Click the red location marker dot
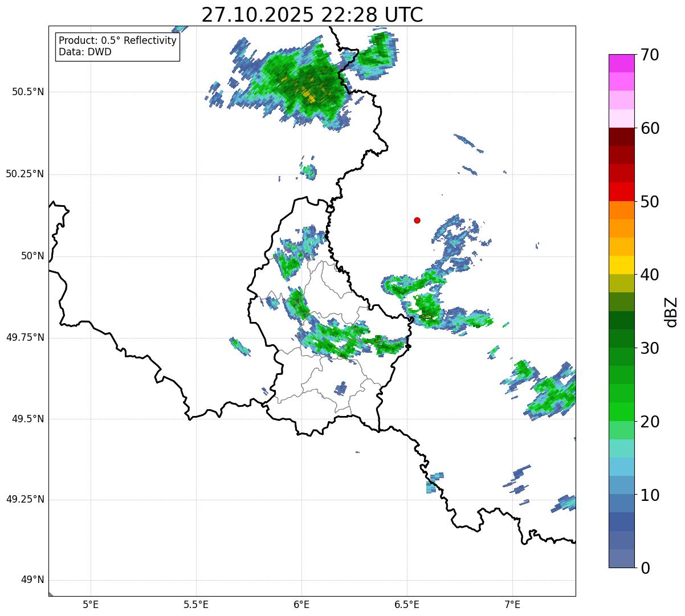 417,220
